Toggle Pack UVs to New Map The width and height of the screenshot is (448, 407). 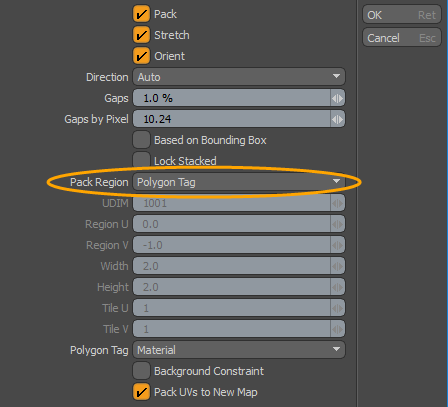(141, 392)
